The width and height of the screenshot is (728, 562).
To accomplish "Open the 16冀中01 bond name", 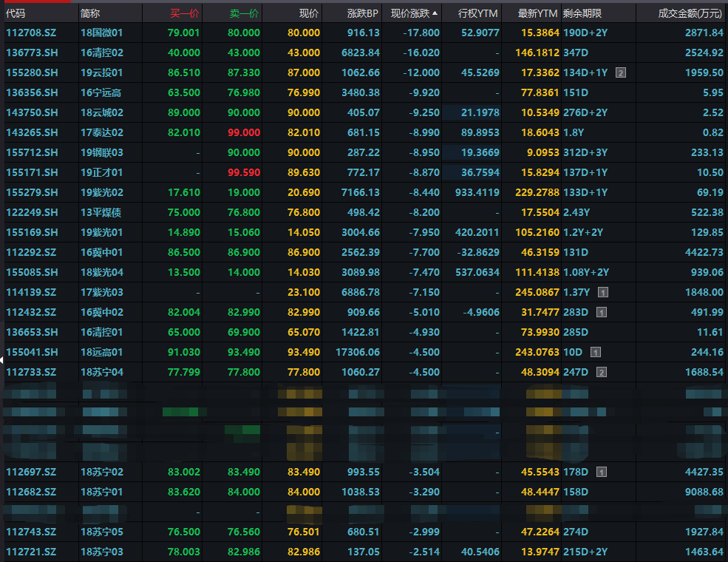I will [x=102, y=253].
